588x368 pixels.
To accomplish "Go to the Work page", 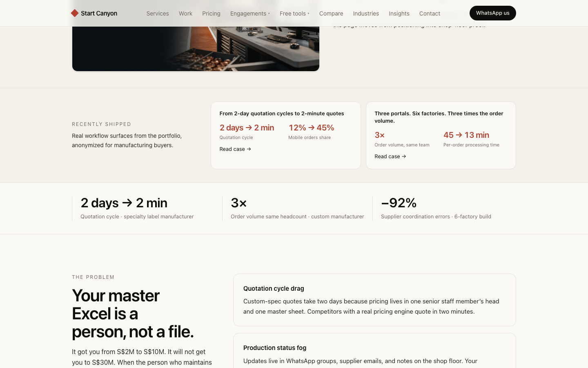I will pos(185,13).
